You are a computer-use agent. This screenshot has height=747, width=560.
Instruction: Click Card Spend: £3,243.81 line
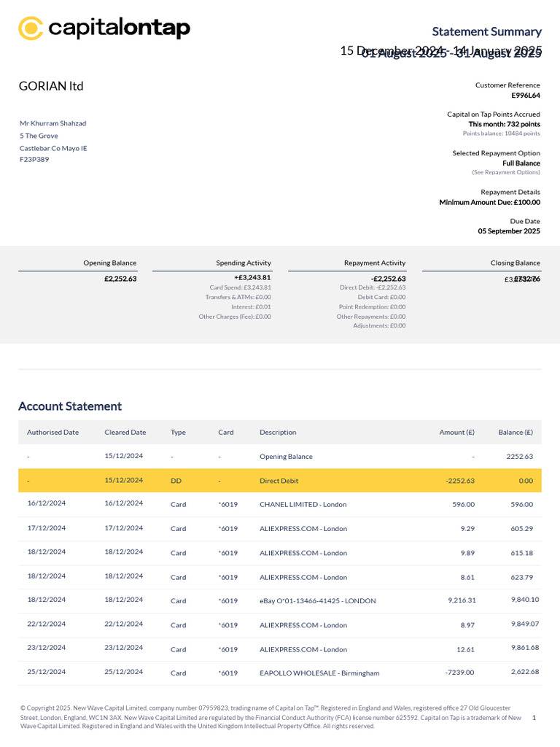pos(241,287)
